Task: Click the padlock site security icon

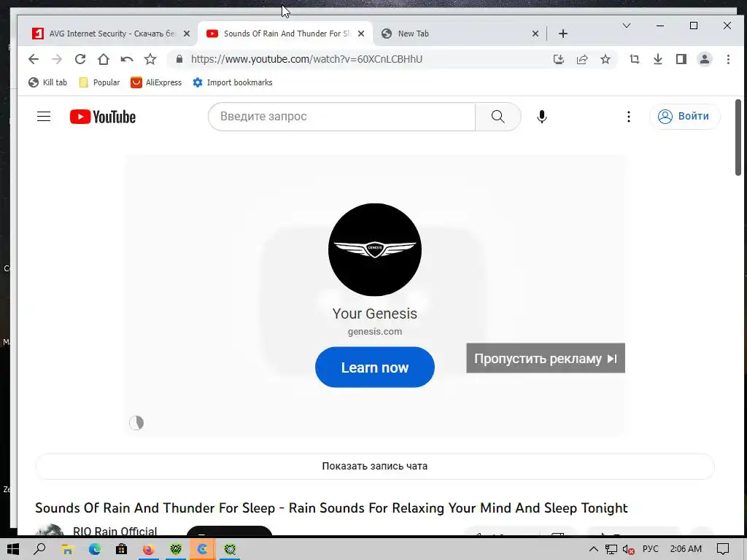Action: [179, 59]
